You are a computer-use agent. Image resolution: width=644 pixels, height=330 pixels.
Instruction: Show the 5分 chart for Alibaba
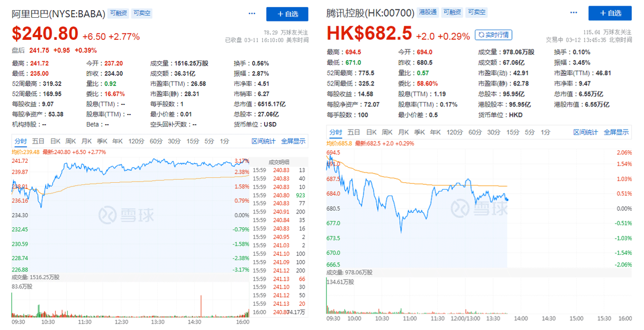coord(208,141)
